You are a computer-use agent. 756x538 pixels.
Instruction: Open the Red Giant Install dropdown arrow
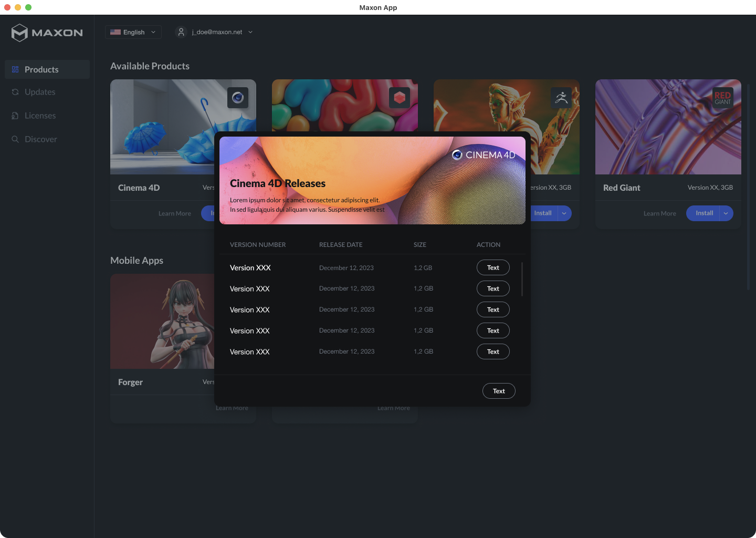726,213
